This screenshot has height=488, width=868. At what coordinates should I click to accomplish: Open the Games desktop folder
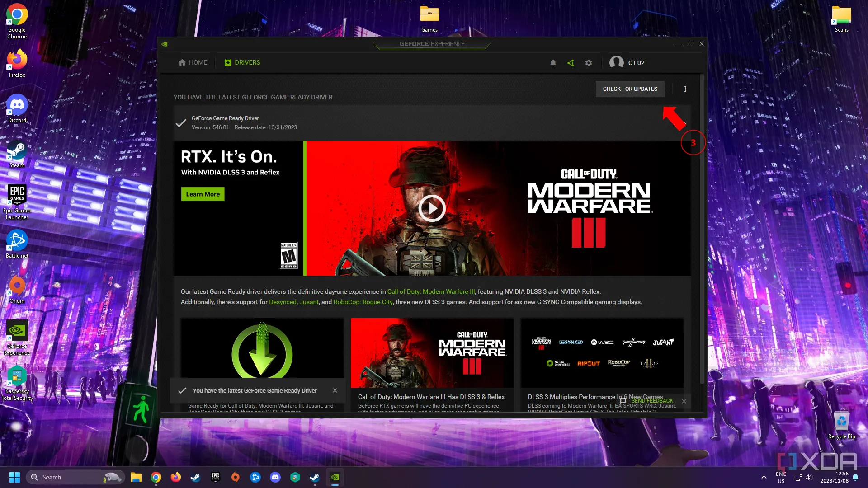(x=429, y=19)
